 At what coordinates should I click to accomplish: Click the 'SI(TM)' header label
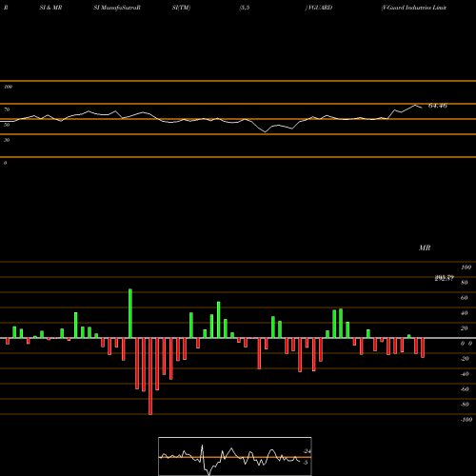(x=181, y=8)
